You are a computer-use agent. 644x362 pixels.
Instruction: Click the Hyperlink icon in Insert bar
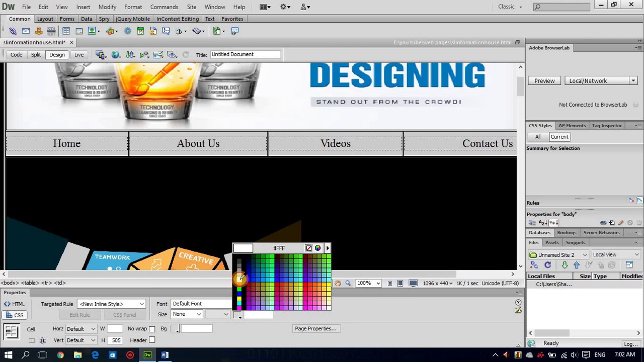click(x=13, y=31)
